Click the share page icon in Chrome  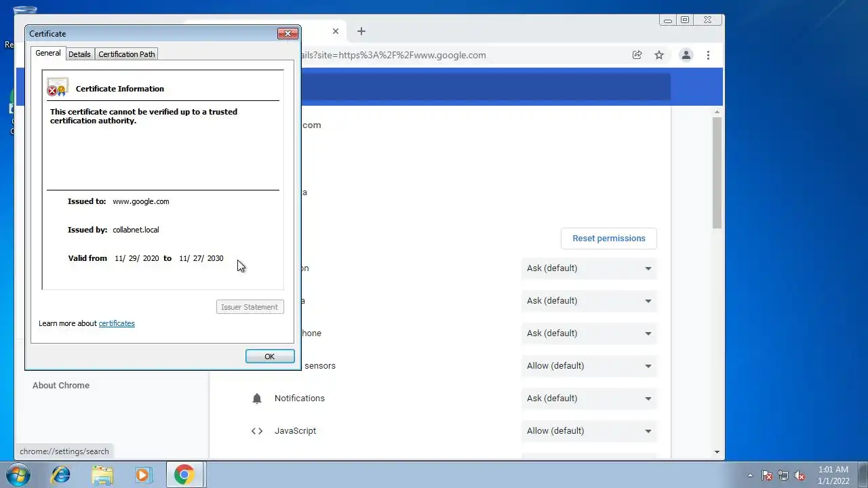(x=637, y=55)
